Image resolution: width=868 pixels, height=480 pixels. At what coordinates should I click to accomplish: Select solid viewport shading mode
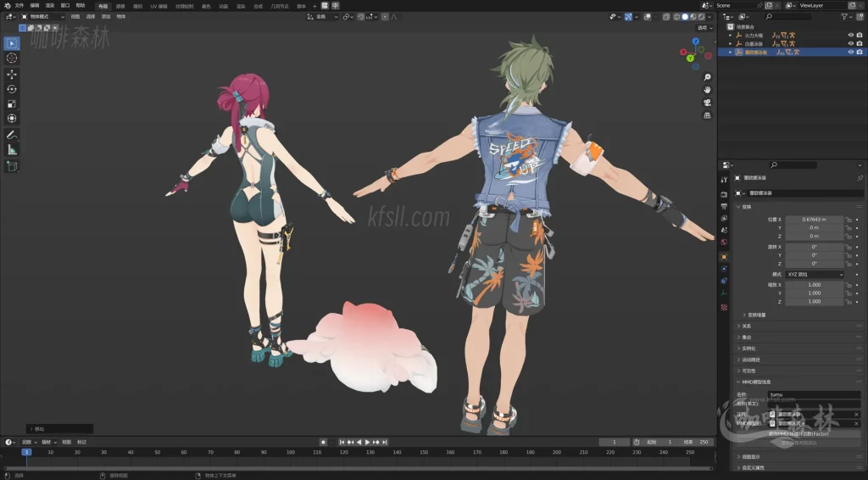pyautogui.click(x=685, y=17)
